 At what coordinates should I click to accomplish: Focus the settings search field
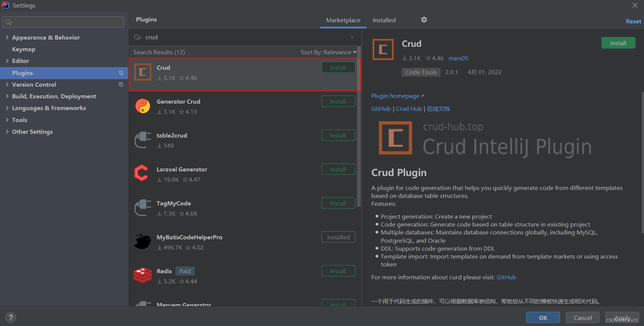click(63, 22)
